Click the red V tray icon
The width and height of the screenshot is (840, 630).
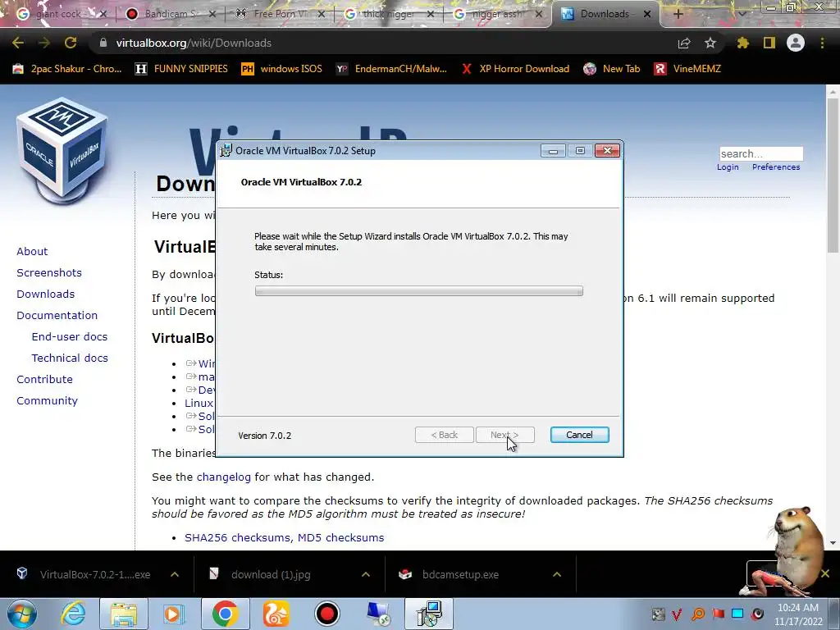click(x=677, y=614)
